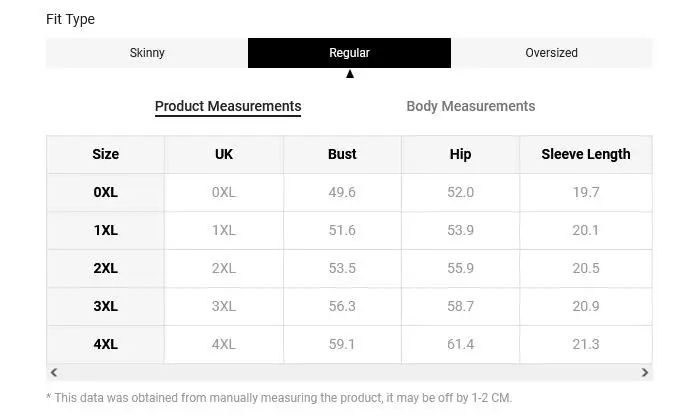Image resolution: width=677 pixels, height=417 pixels.
Task: Click the 4XL bust value 59.1
Action: tap(342, 344)
